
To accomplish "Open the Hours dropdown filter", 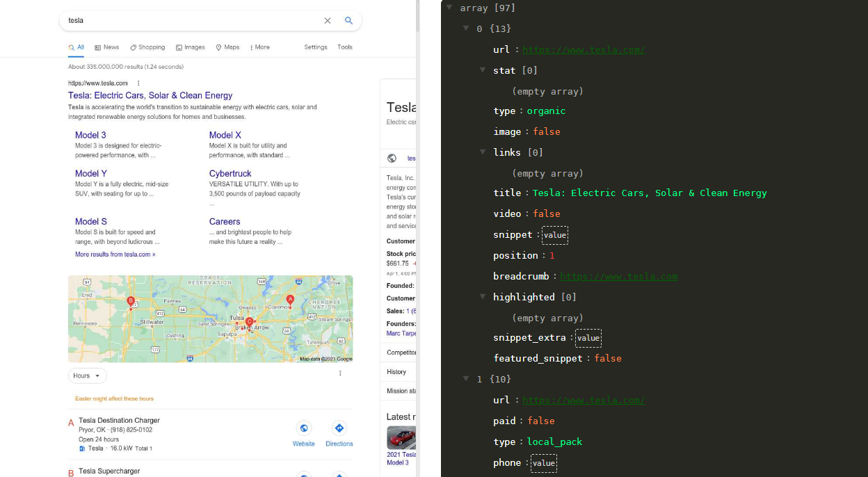I will 88,375.
